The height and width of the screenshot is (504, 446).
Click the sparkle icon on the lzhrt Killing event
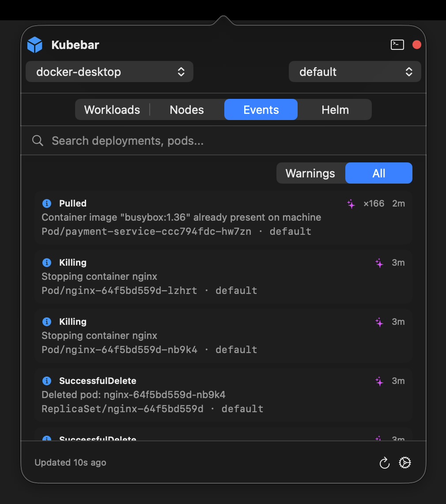coord(379,263)
